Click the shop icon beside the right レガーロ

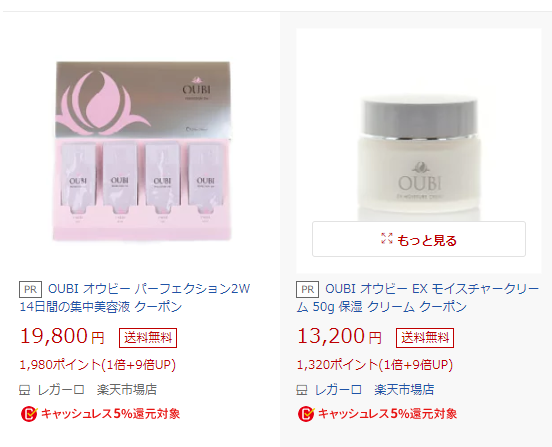(x=302, y=390)
